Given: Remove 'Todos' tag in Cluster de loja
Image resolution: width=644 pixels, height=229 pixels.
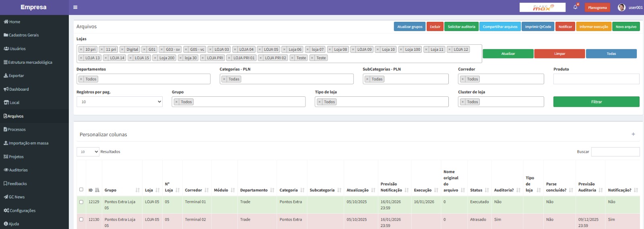Looking at the screenshot, I should [463, 102].
